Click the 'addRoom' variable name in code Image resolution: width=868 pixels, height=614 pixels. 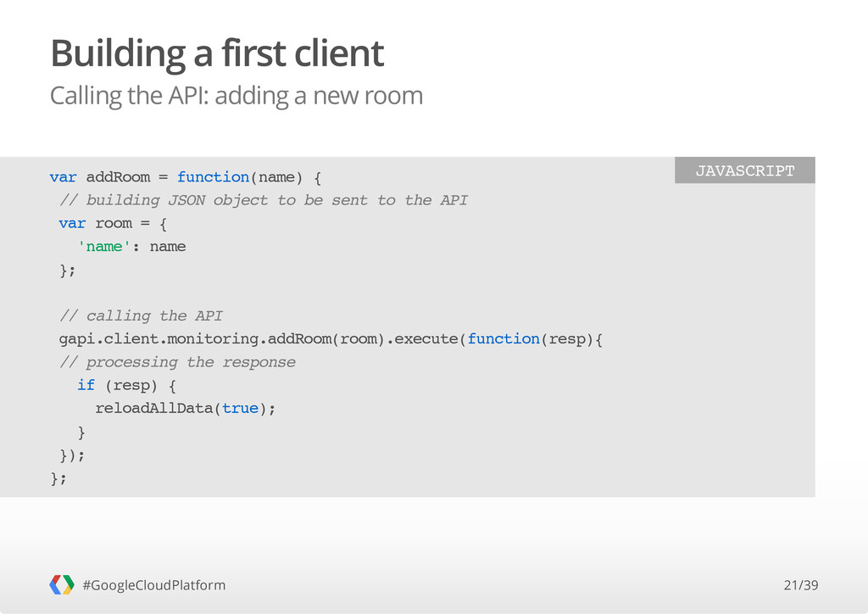(118, 177)
